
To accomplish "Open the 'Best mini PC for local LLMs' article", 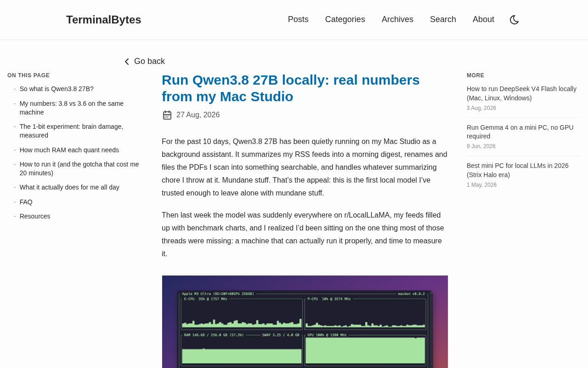I will tap(518, 170).
